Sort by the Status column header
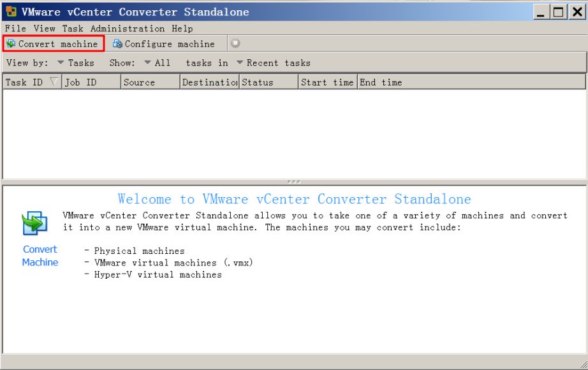The image size is (588, 370). coord(269,82)
